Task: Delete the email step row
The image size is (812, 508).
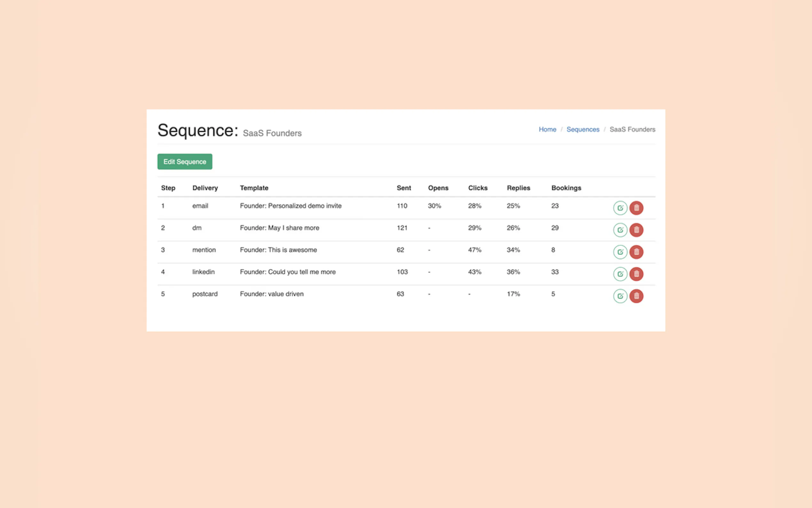Action: click(636, 208)
